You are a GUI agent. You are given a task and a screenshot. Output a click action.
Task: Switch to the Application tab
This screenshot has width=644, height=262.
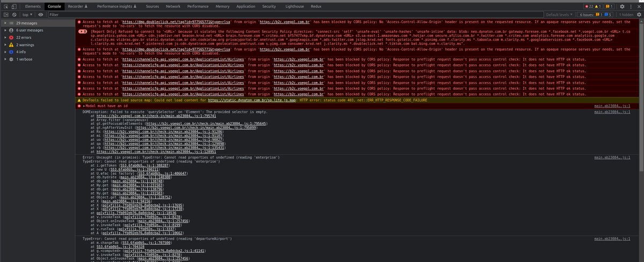(246, 6)
